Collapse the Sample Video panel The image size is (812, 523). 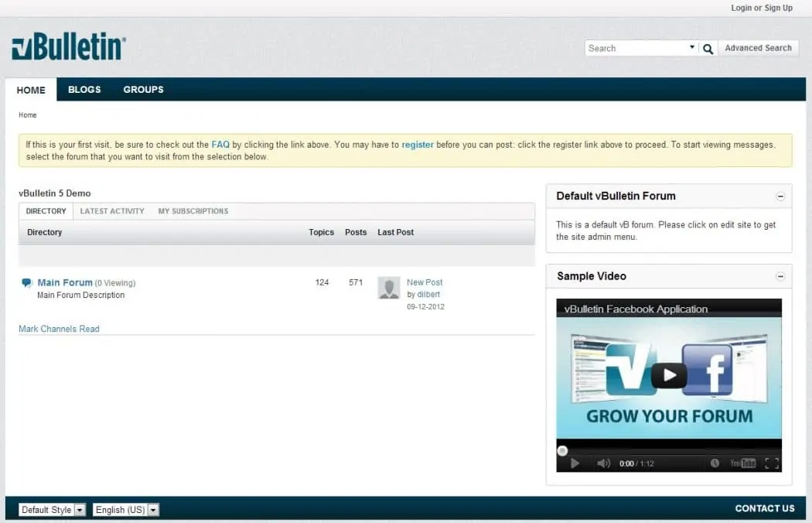click(780, 276)
